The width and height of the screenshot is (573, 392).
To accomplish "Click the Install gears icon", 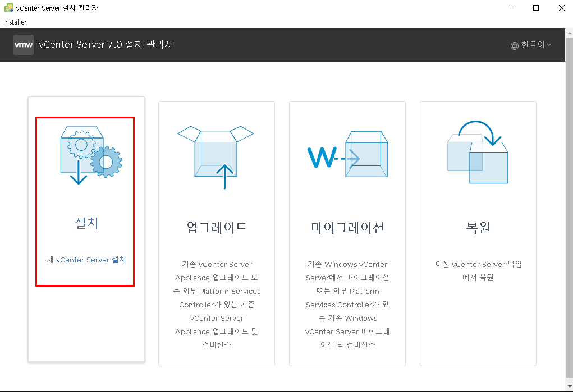I will tap(91, 155).
